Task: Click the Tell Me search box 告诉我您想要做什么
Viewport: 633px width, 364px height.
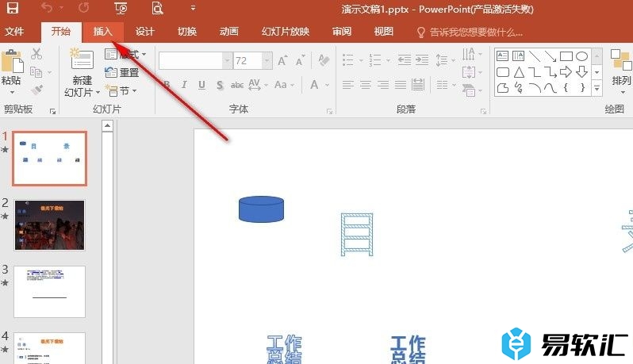Action: coord(470,32)
